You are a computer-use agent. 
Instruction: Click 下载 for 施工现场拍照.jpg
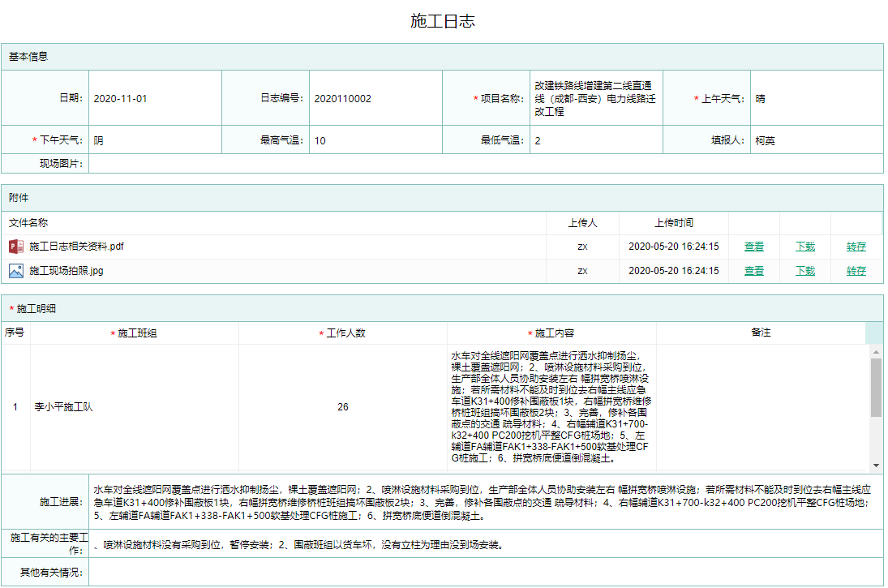pos(805,271)
